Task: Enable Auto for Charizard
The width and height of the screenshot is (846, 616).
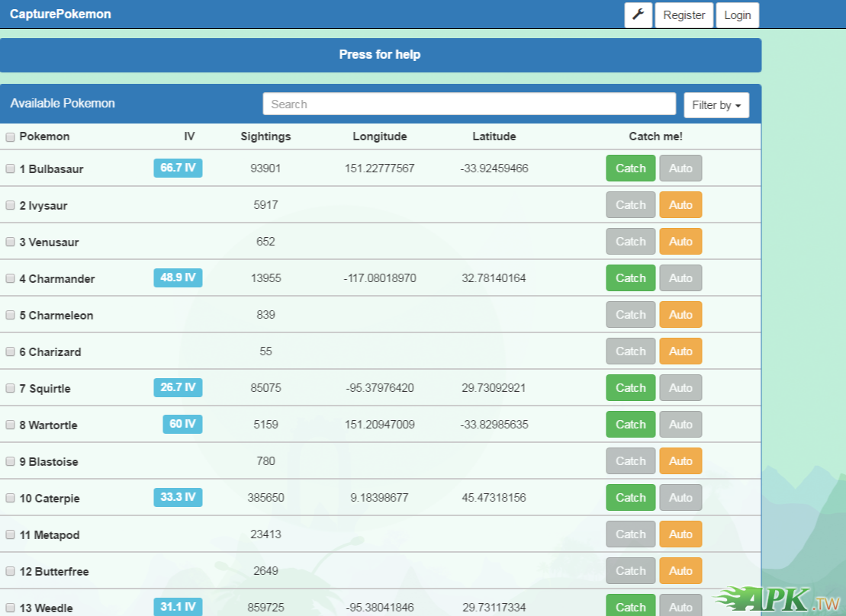Action: pos(680,351)
